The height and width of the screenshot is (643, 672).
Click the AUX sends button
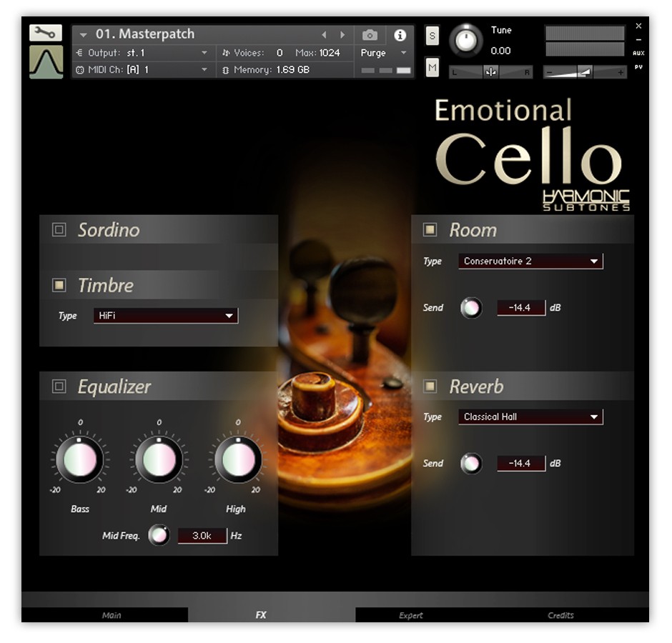point(638,53)
